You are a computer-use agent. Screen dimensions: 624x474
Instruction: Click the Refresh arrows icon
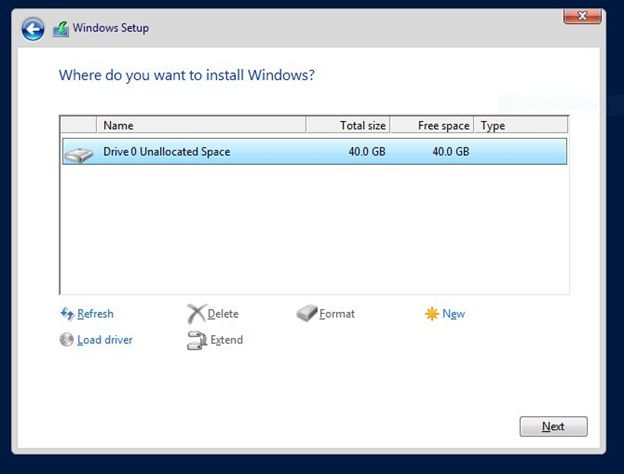pos(67,314)
